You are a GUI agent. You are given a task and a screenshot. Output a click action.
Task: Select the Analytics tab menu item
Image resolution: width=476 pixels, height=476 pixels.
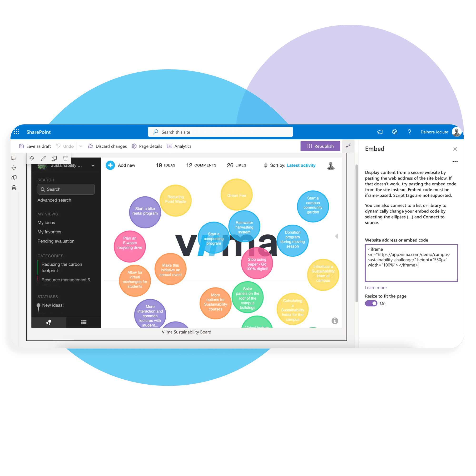[182, 146]
